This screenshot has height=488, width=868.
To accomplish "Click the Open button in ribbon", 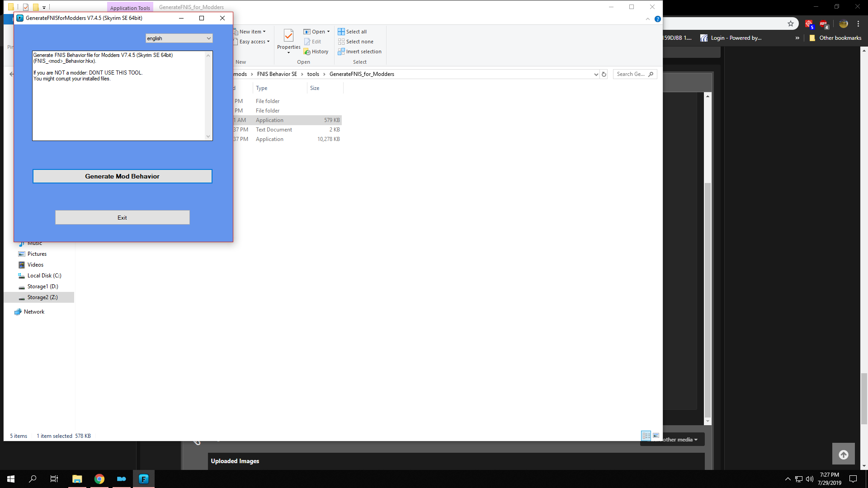I will coord(315,32).
